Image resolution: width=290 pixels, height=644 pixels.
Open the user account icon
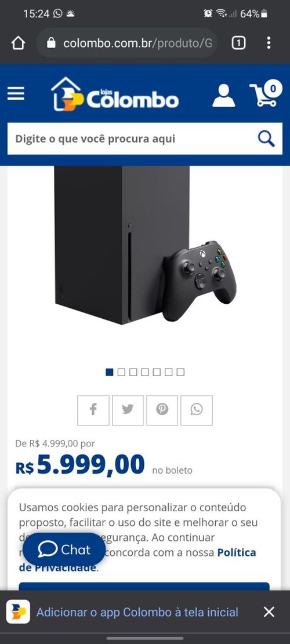pos(223,96)
